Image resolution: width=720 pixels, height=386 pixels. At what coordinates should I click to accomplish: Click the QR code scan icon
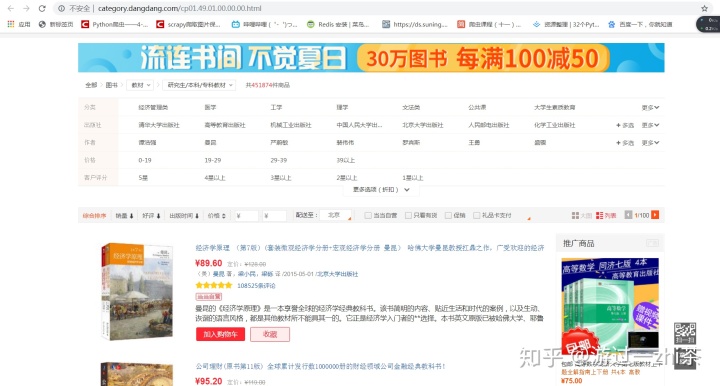685,333
